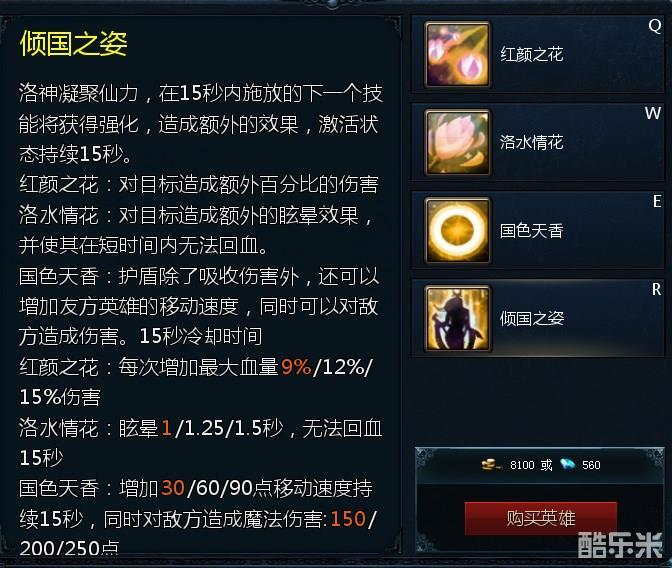
Task: Click the gold coin currency icon
Action: tap(491, 464)
